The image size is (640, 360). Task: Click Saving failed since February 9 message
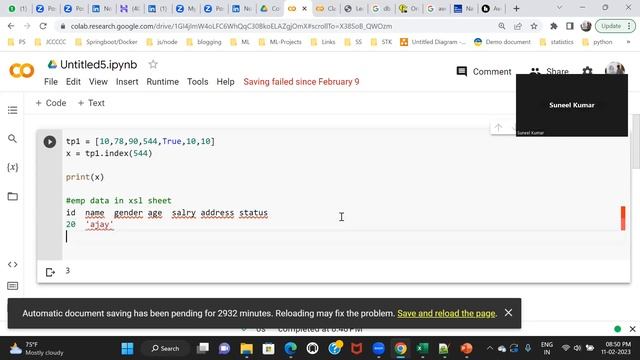(301, 82)
